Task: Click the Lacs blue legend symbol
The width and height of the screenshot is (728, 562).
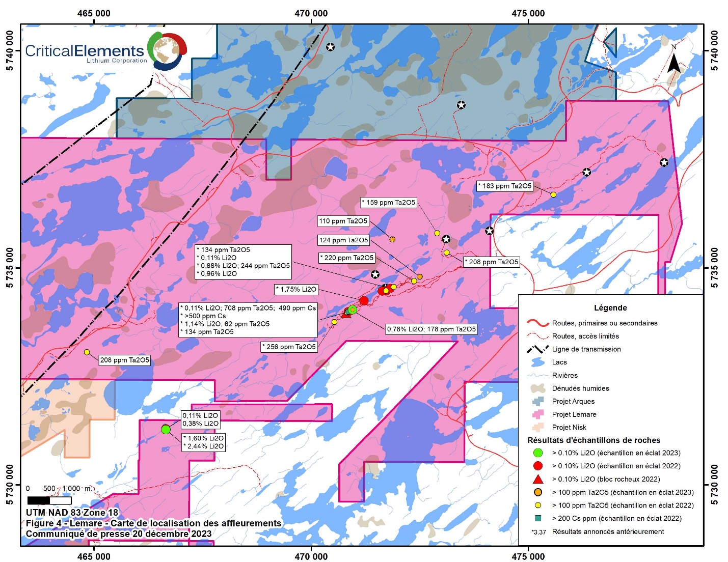Action: (537, 362)
